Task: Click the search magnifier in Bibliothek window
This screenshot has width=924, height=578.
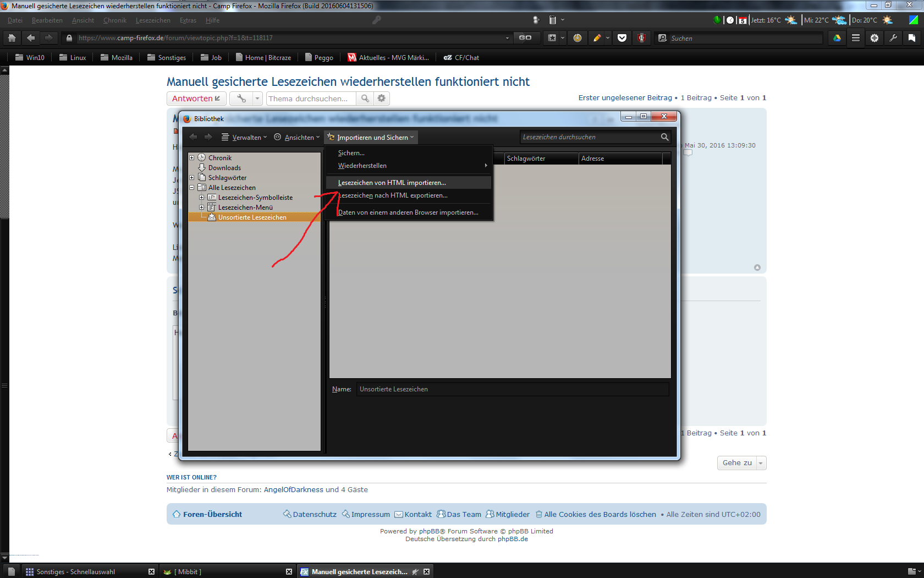Action: click(x=664, y=137)
